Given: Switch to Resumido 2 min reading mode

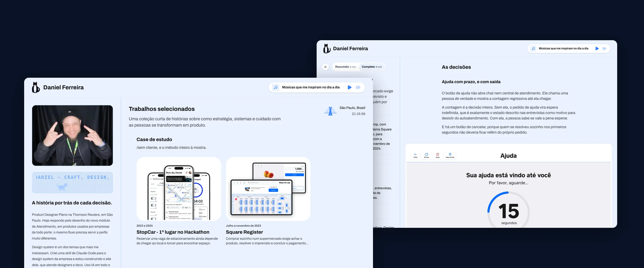Looking at the screenshot, I should click(345, 67).
